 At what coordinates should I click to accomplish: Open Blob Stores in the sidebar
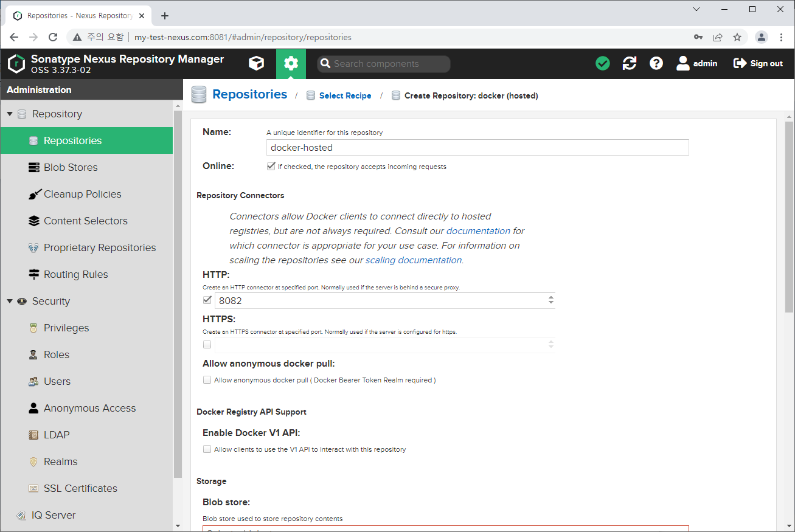coord(86,167)
